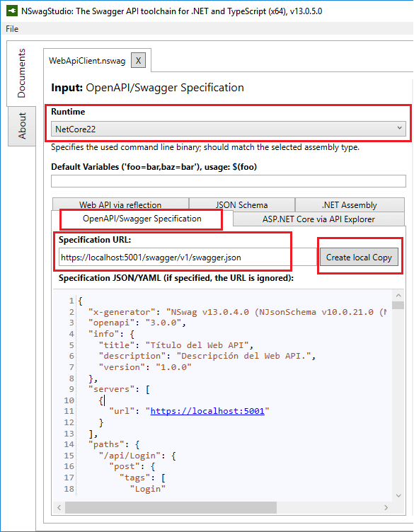
Task: Click the "post": { line
Action: [132, 466]
